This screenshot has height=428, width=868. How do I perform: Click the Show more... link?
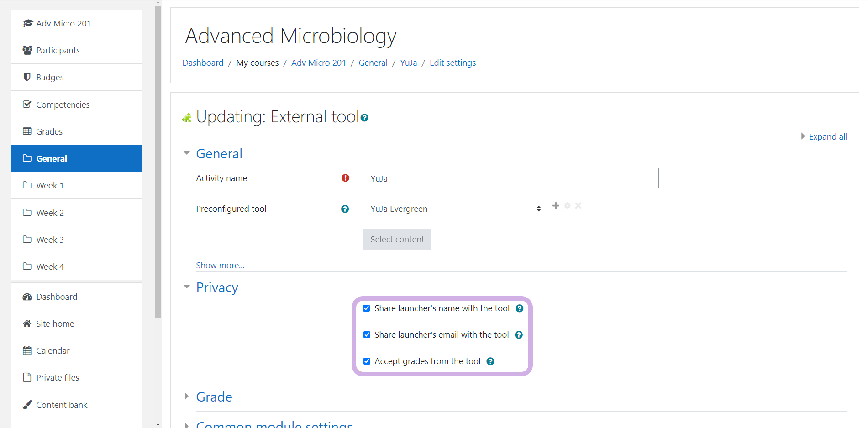click(220, 266)
